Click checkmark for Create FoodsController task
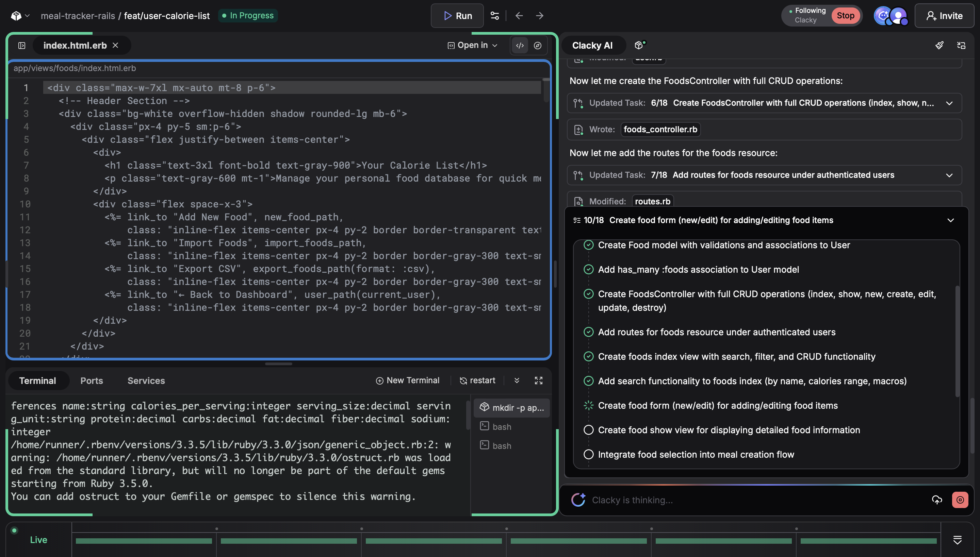 point(588,294)
